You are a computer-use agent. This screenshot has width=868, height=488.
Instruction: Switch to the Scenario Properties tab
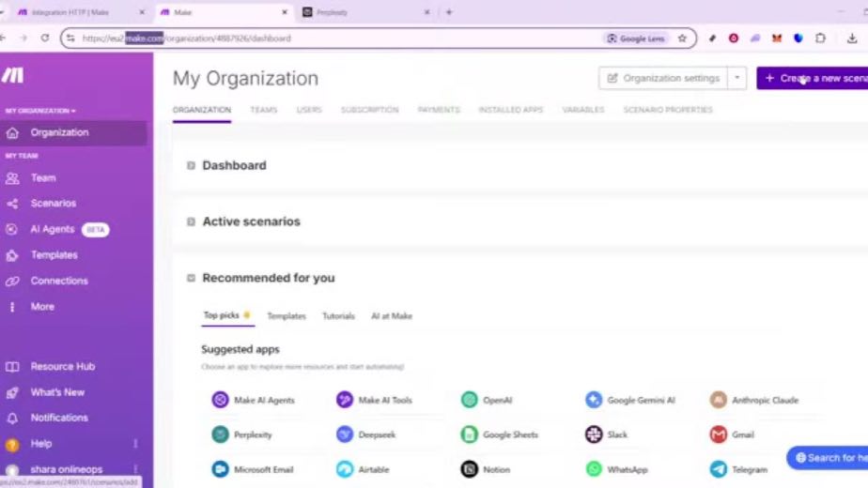tap(668, 110)
